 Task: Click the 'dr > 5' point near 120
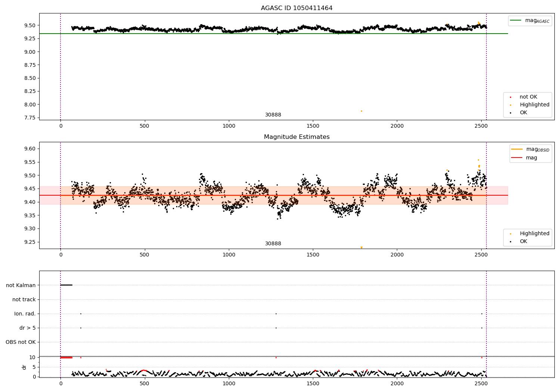[81, 328]
